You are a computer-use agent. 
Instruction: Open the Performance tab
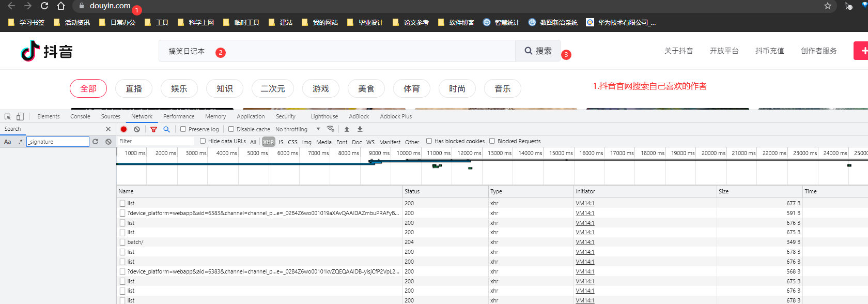coord(179,116)
